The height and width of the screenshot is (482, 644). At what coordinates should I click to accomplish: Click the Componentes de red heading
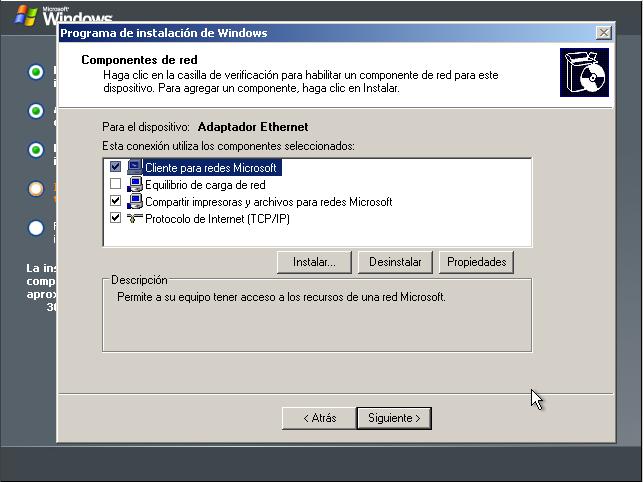[x=139, y=60]
